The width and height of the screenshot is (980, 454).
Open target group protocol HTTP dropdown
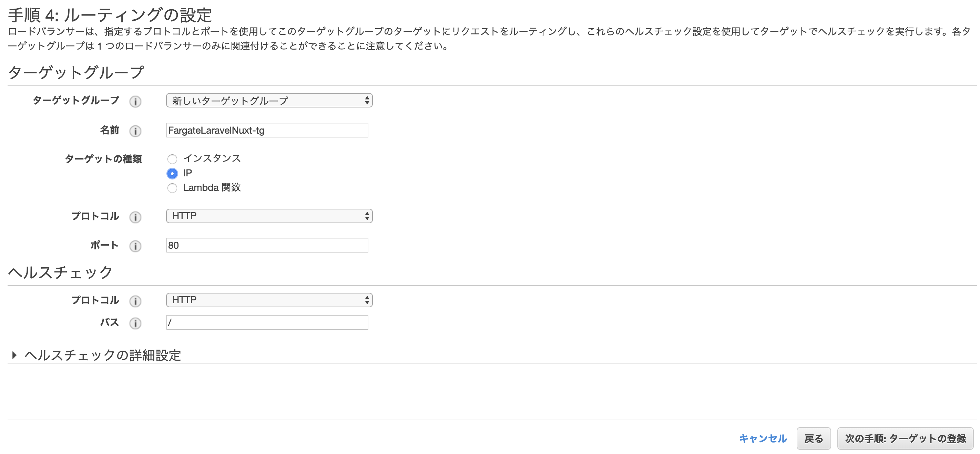(x=269, y=216)
